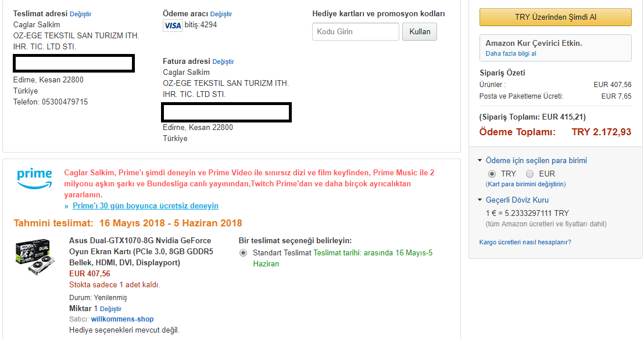
Task: Select TRY as payment currency
Action: pyautogui.click(x=492, y=174)
